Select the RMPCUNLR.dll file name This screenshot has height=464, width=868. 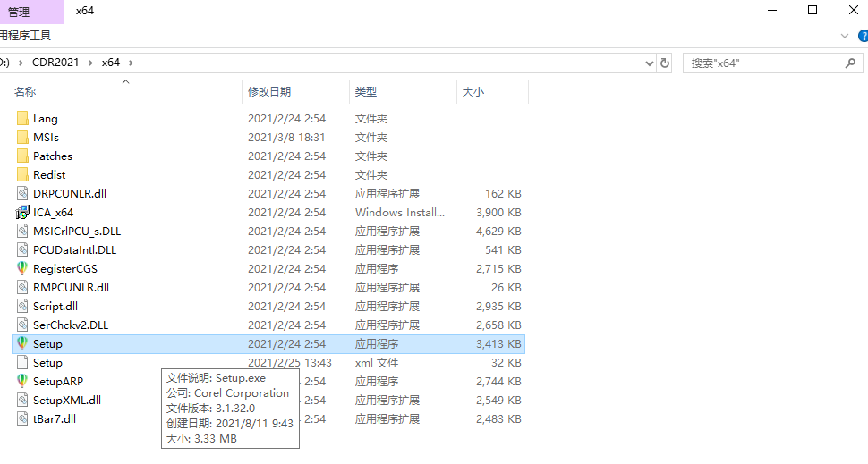(72, 288)
